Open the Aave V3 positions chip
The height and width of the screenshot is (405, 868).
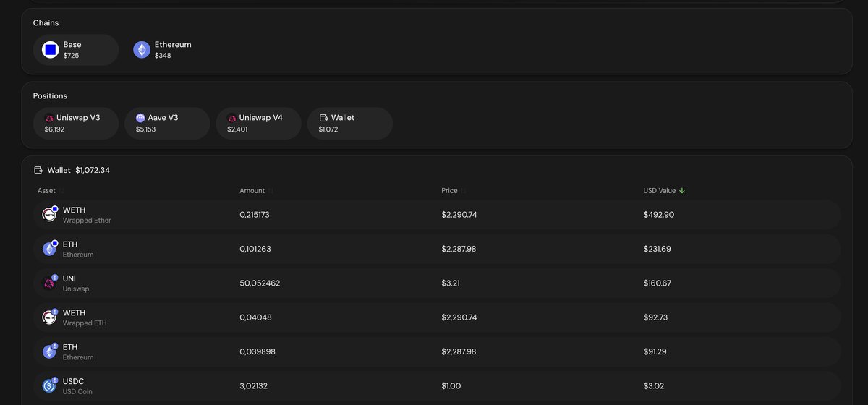167,124
